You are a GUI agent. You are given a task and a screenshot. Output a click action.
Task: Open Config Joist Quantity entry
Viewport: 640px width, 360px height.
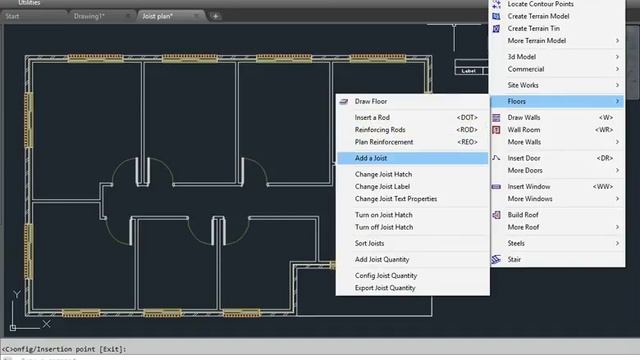click(x=412, y=276)
